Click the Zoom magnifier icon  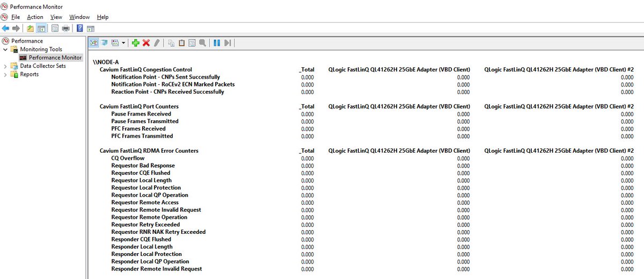pos(202,42)
